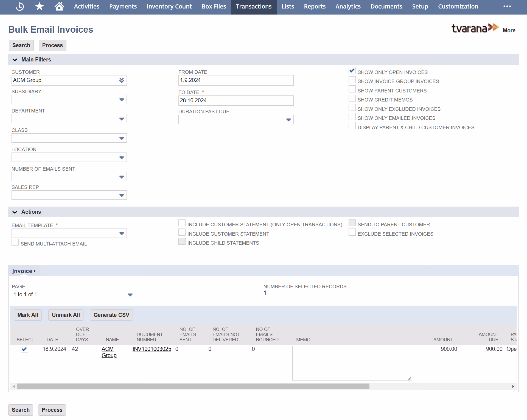Click the Memo text area
This screenshot has height=420, width=527.
352,363
